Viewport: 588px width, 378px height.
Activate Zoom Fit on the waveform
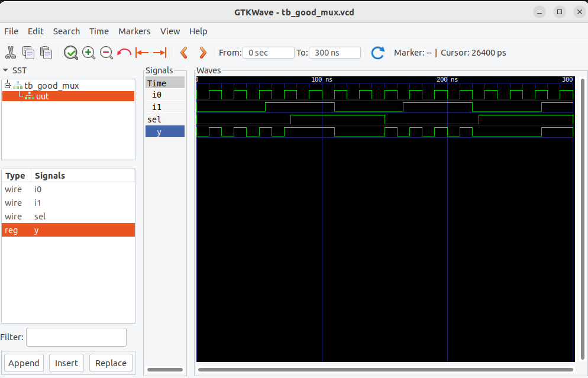tap(70, 53)
